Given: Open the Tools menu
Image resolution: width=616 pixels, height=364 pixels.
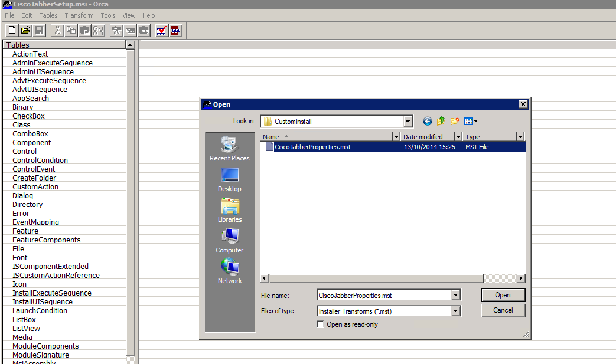Looking at the screenshot, I should [108, 15].
